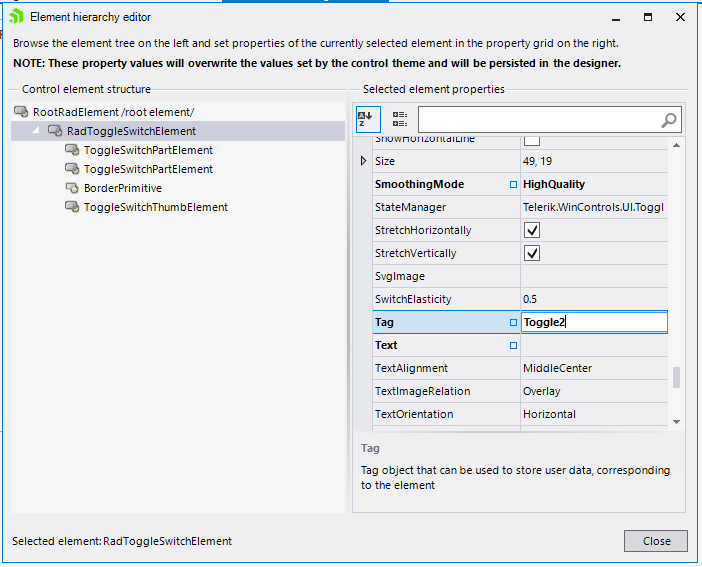Screen dimensions: 702x567
Task: Collapse the RadToggleSwitchElement tree node
Action: point(37,131)
